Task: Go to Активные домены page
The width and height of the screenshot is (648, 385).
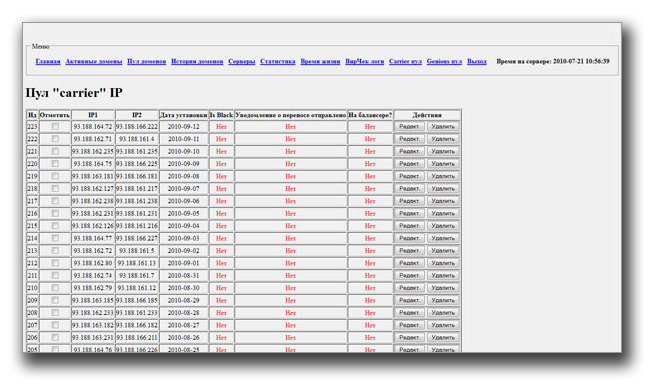Action: [x=94, y=61]
